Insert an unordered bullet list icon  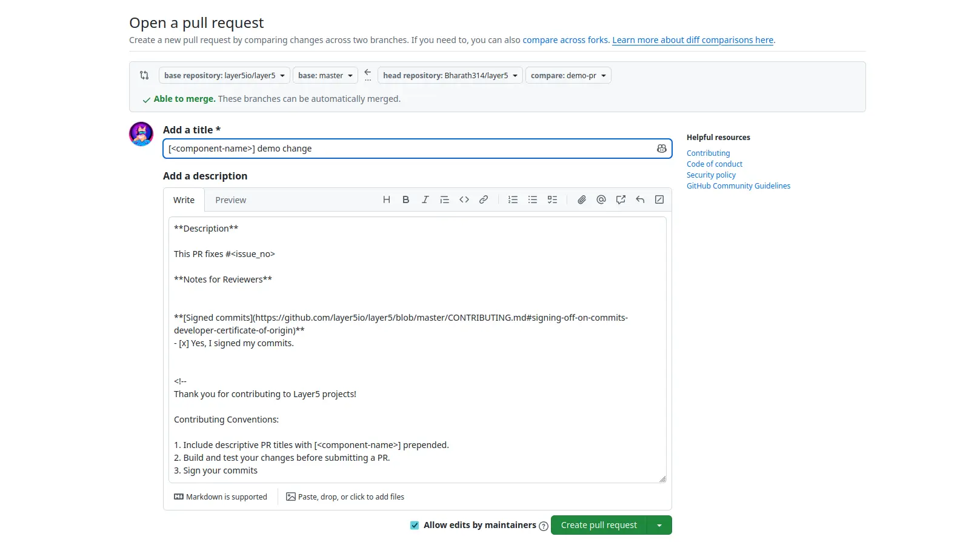(532, 199)
